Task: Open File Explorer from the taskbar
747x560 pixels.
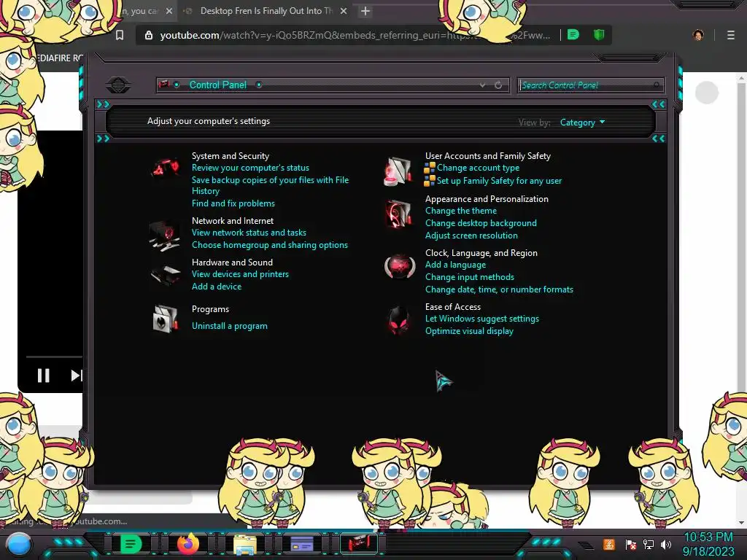Action: click(245, 544)
